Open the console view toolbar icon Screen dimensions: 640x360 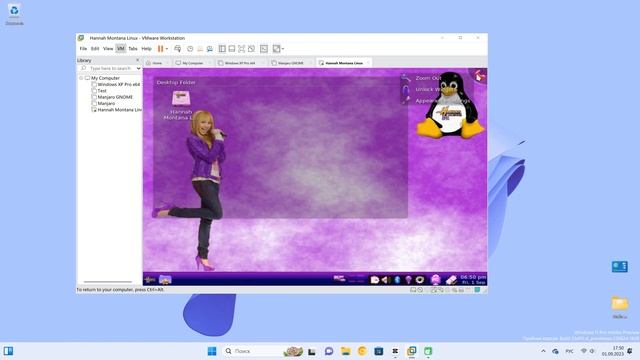264,49
